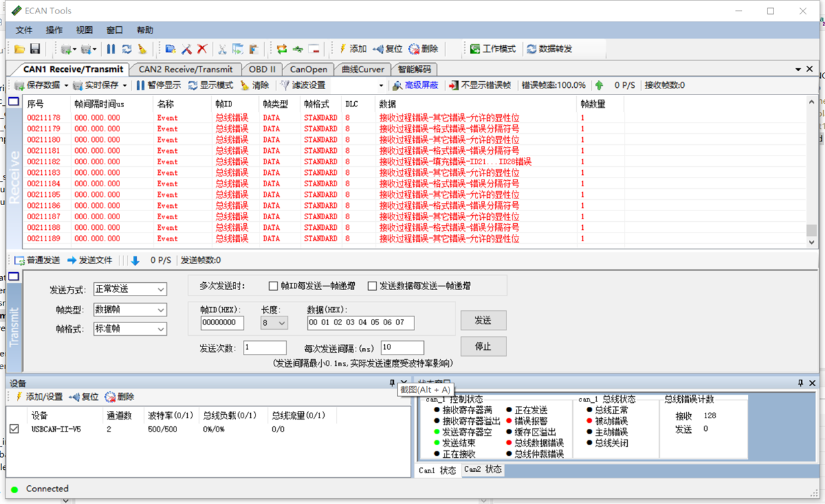This screenshot has height=504, width=825.
Task: Expand the 保存数据 dropdown arrow
Action: tap(67, 86)
